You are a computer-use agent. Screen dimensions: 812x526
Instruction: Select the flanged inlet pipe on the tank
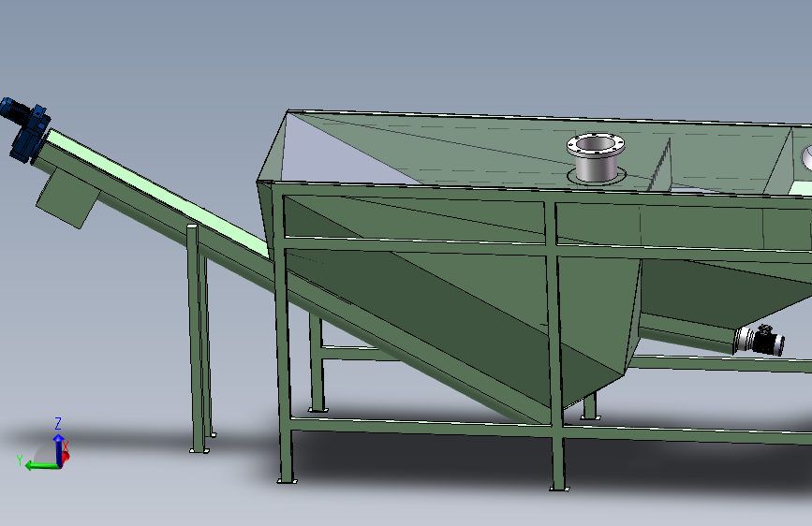point(596,158)
